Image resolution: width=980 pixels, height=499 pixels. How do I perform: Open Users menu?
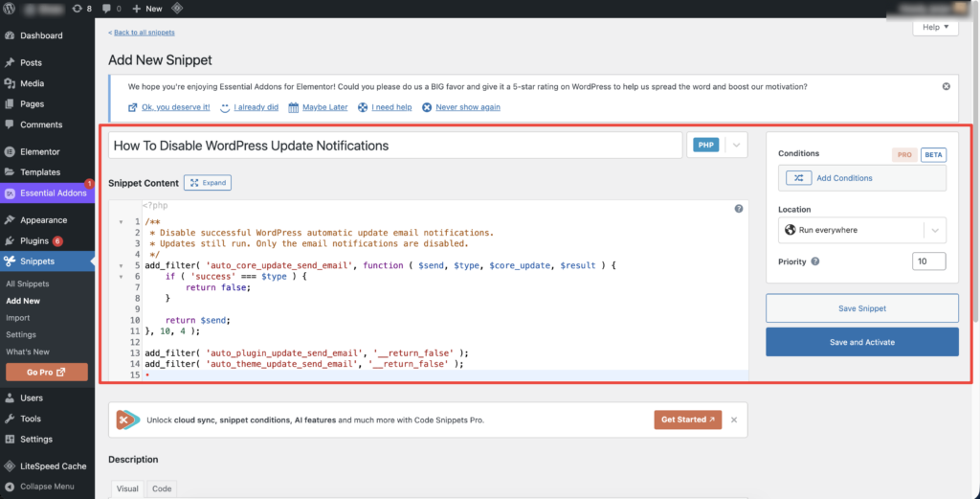[32, 397]
